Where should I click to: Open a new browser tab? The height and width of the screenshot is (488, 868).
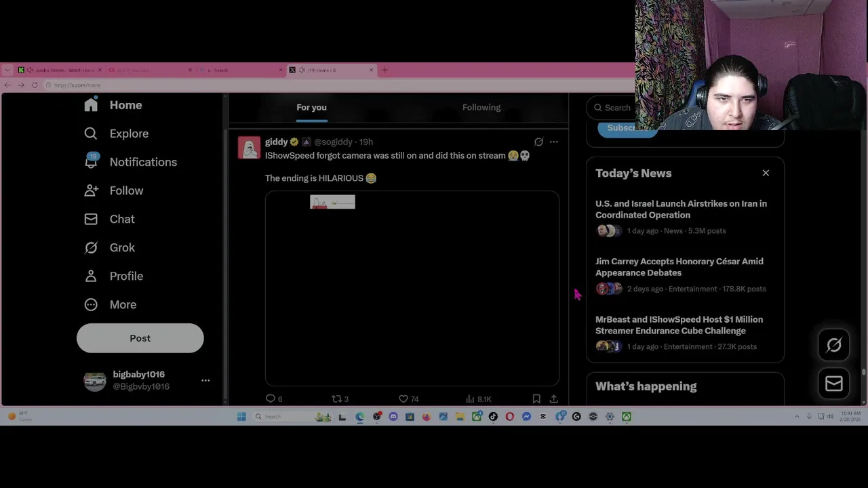[x=384, y=70]
